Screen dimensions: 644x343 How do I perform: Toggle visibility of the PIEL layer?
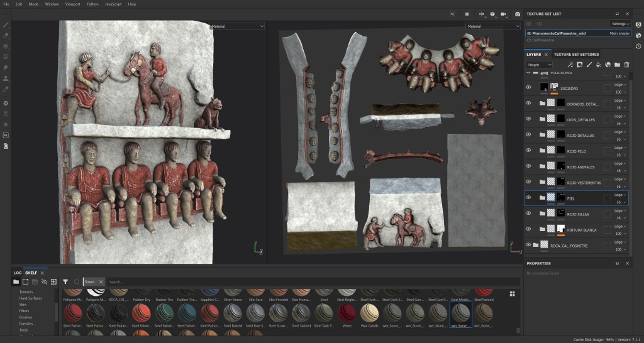coord(528,198)
